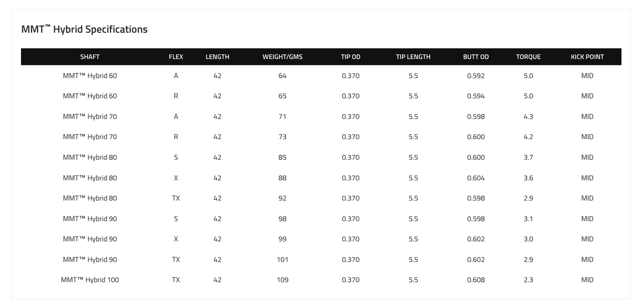The width and height of the screenshot is (644, 308).
Task: Click the LENGTH column header
Action: pyautogui.click(x=217, y=57)
